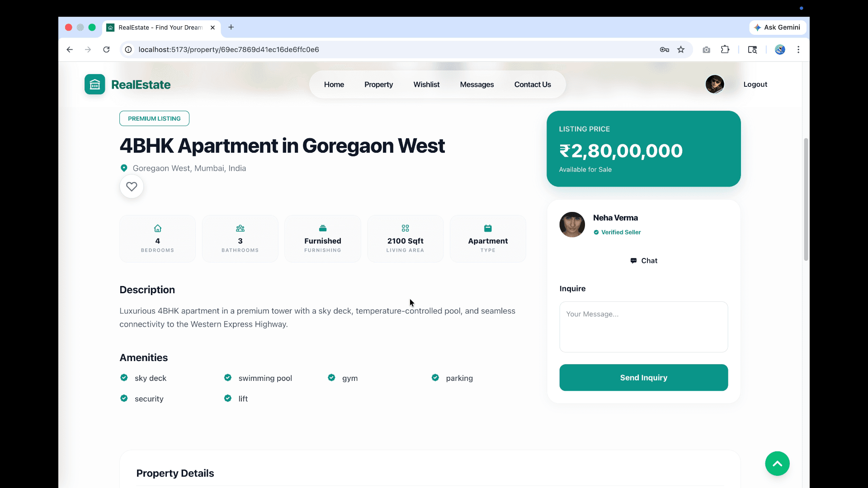The image size is (868, 488).
Task: Click the PREMIUM LISTING badge
Action: click(154, 118)
